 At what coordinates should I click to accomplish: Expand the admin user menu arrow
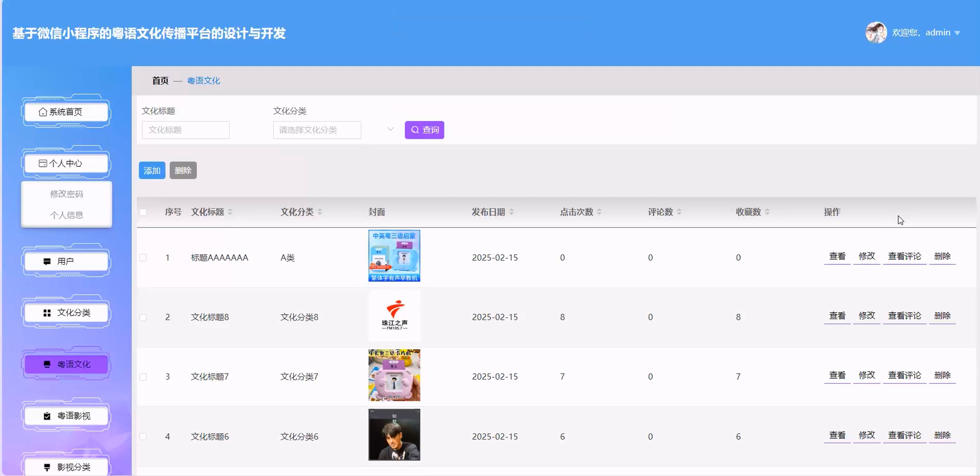(x=957, y=33)
